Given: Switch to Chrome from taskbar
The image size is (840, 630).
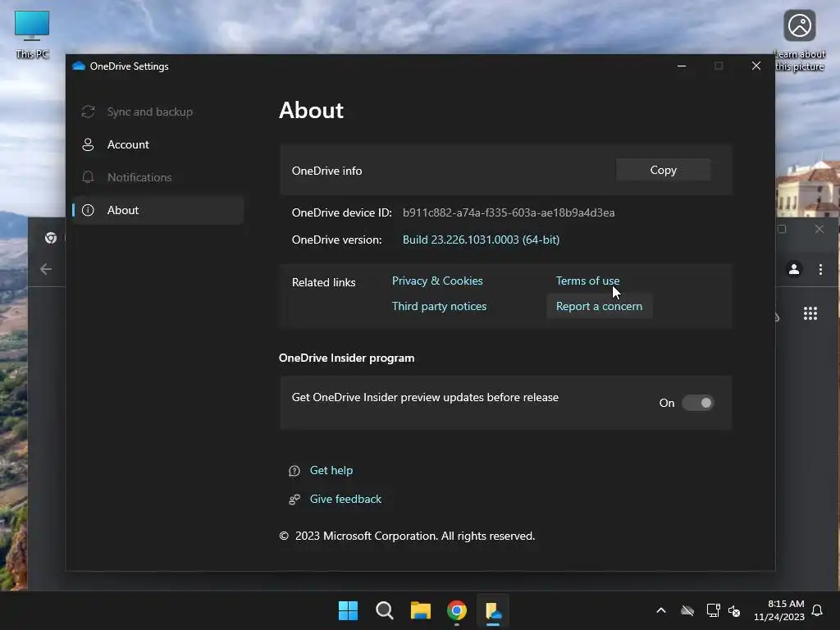Looking at the screenshot, I should coord(457,610).
